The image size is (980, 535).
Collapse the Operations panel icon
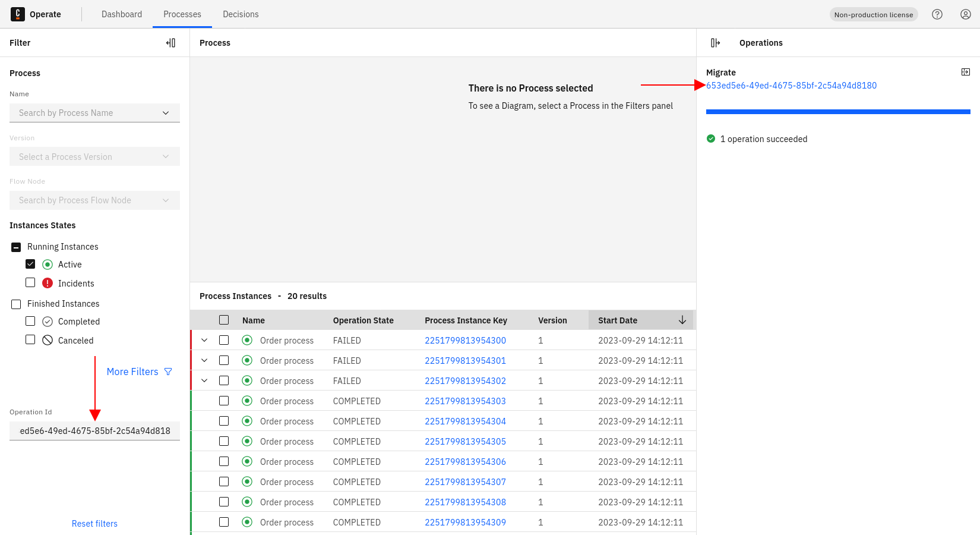(x=715, y=43)
